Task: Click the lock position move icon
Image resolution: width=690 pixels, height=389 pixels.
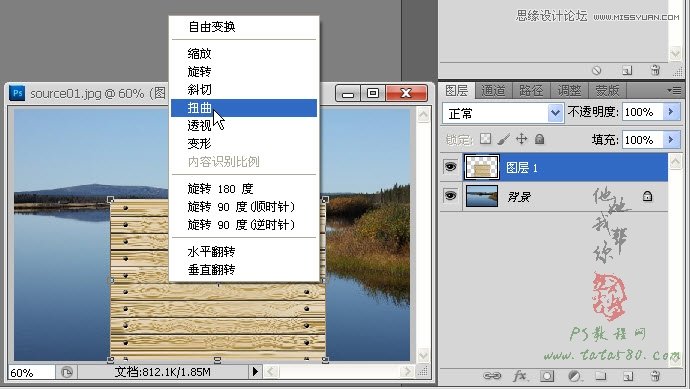Action: coord(521,139)
